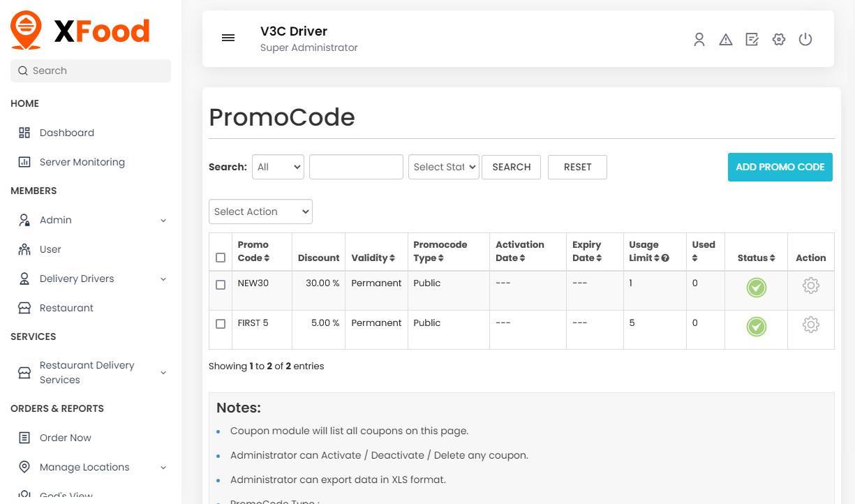
Task: Open the alerts warning icon in the header
Action: (x=726, y=40)
